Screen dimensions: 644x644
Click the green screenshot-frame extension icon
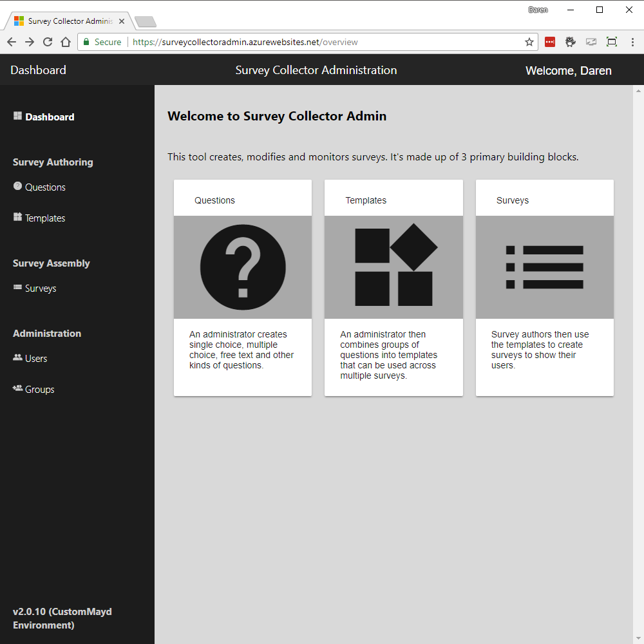tap(612, 41)
